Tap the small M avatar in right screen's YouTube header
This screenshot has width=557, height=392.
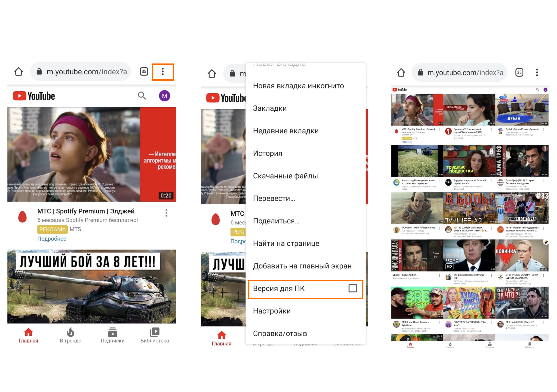pyautogui.click(x=545, y=90)
